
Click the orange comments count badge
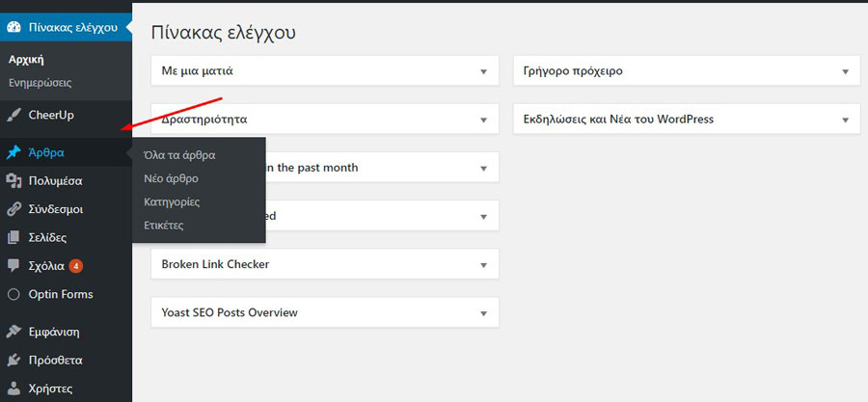tap(76, 266)
